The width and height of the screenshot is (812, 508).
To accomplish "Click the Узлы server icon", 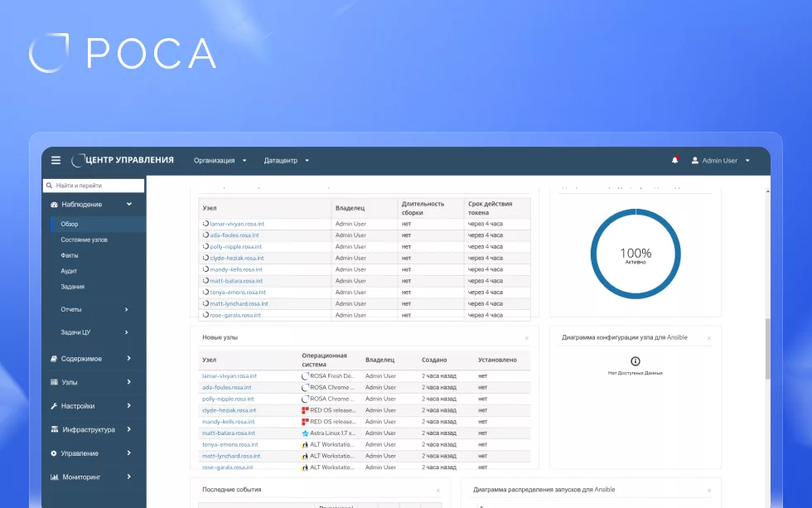I will 54,382.
